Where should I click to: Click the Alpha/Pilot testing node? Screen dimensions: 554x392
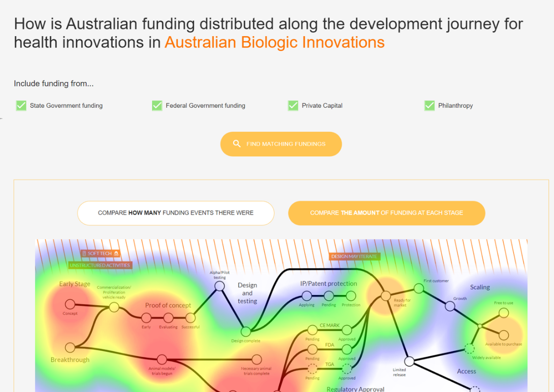click(x=219, y=286)
